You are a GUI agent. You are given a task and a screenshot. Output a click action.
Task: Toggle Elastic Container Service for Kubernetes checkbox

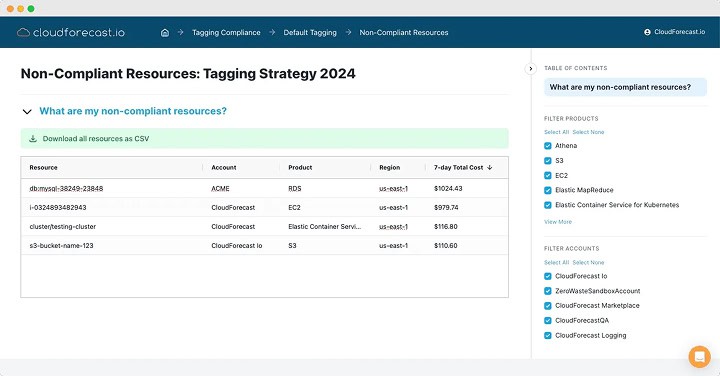point(547,205)
